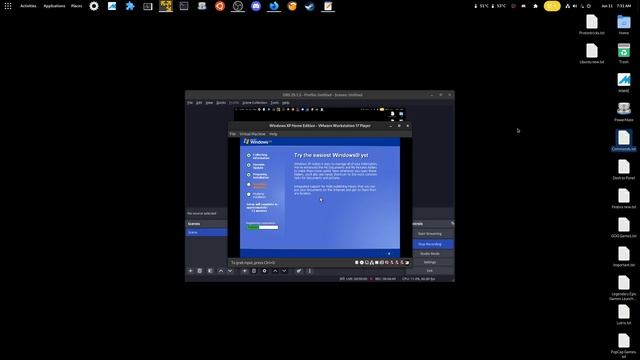Select the Commands.txt desktop file
This screenshot has height=360, width=640.
coord(624,140)
